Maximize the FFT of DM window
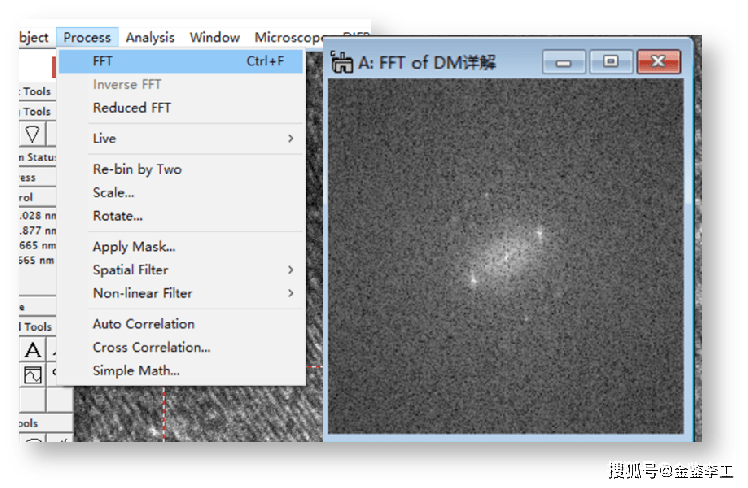Screen dimensions: 748x488 (x=610, y=62)
